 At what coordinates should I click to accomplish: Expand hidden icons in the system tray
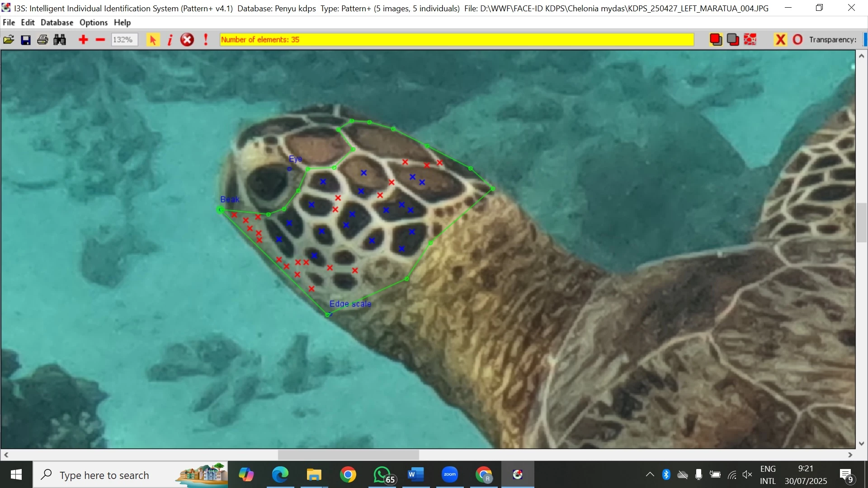click(650, 475)
